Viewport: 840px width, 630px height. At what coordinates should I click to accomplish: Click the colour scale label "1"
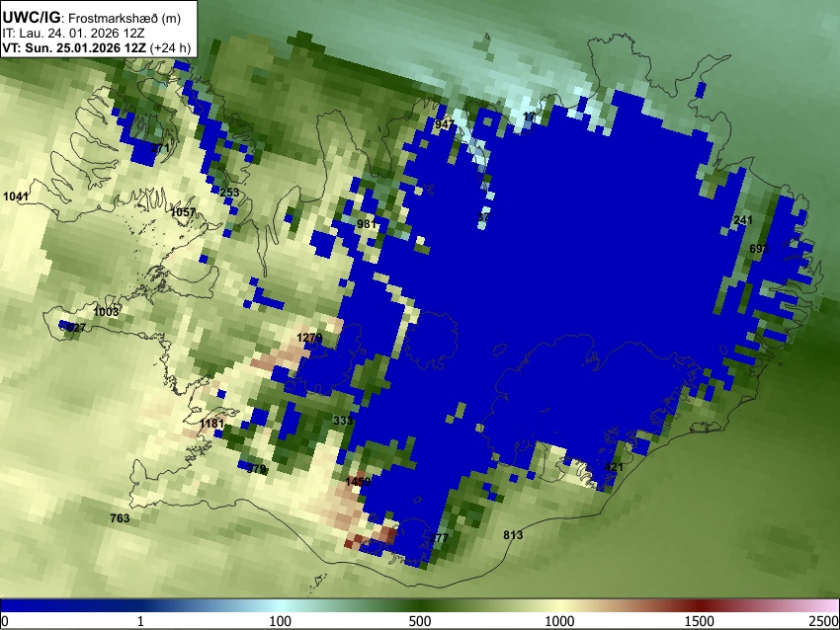pos(140,621)
